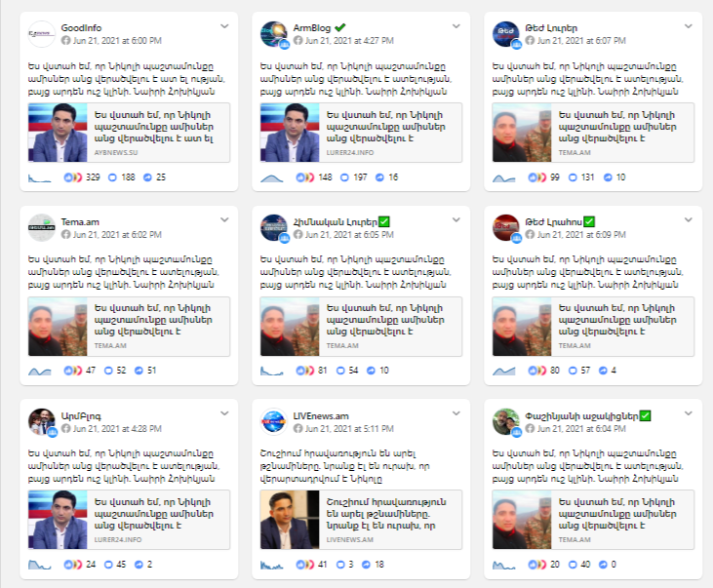Open the LIVEnews.am globe avatar

point(274,421)
